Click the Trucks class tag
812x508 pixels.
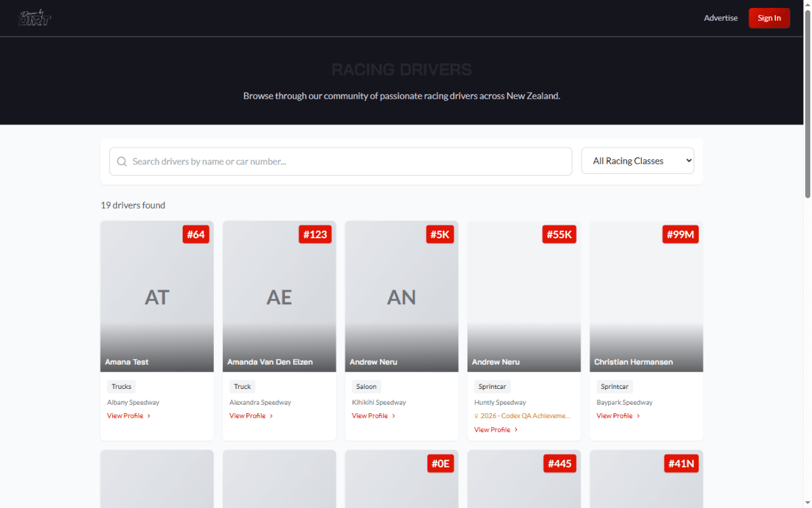[121, 387]
